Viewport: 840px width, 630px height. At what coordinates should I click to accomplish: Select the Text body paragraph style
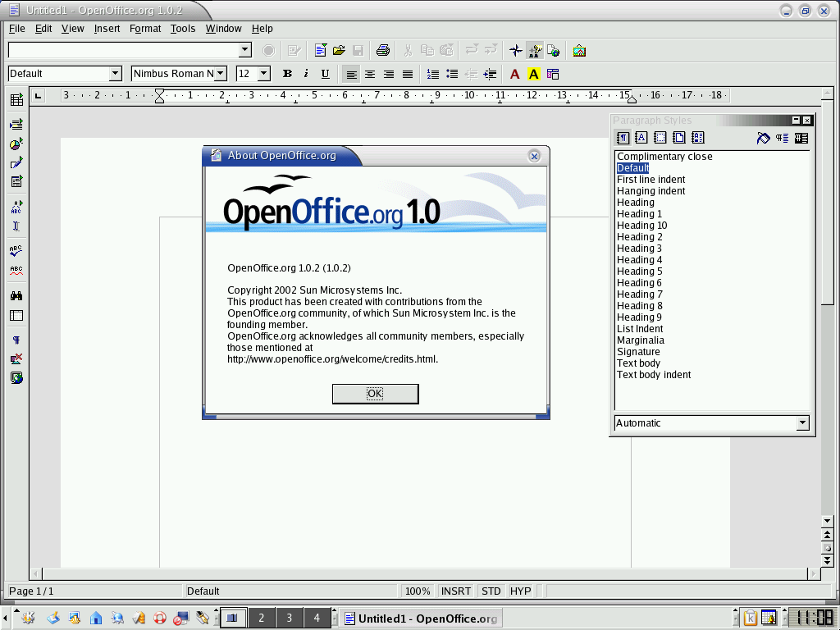tap(638, 363)
